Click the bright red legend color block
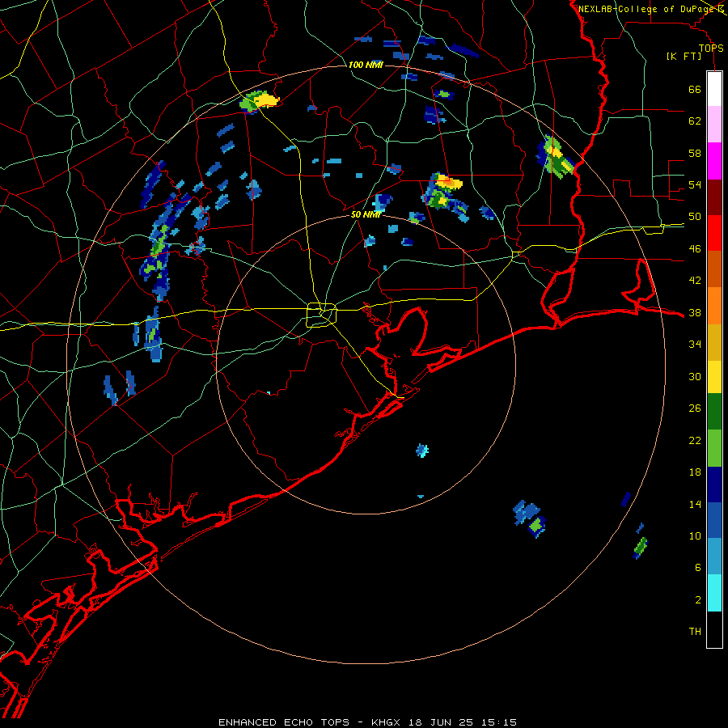728x728 pixels. [714, 233]
